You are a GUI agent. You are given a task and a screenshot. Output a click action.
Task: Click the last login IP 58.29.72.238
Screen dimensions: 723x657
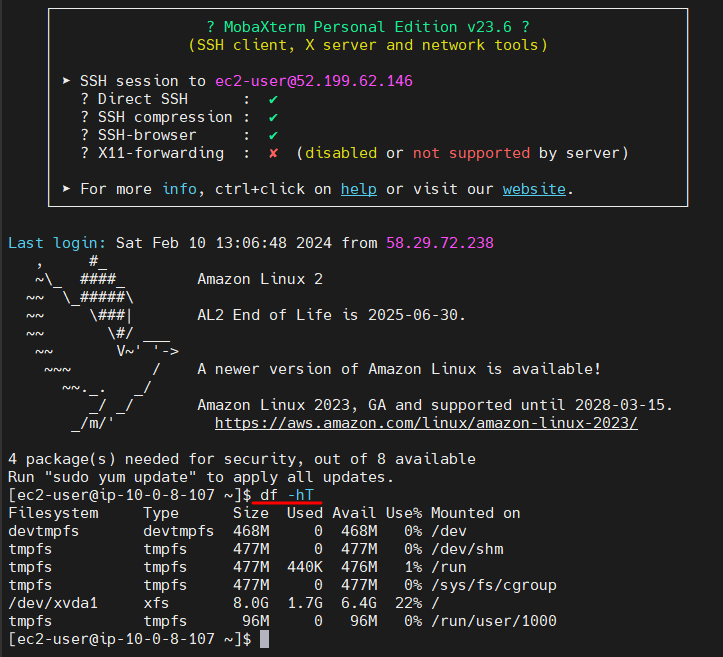pyautogui.click(x=439, y=243)
